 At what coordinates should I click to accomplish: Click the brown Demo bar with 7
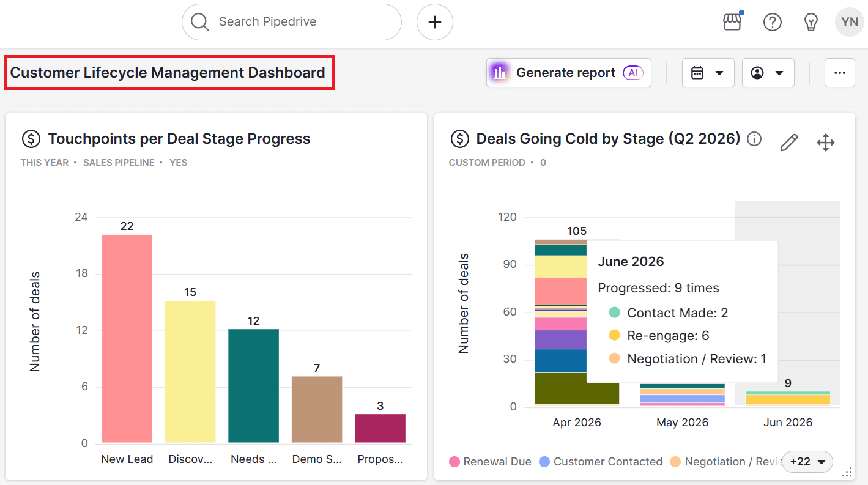click(317, 409)
